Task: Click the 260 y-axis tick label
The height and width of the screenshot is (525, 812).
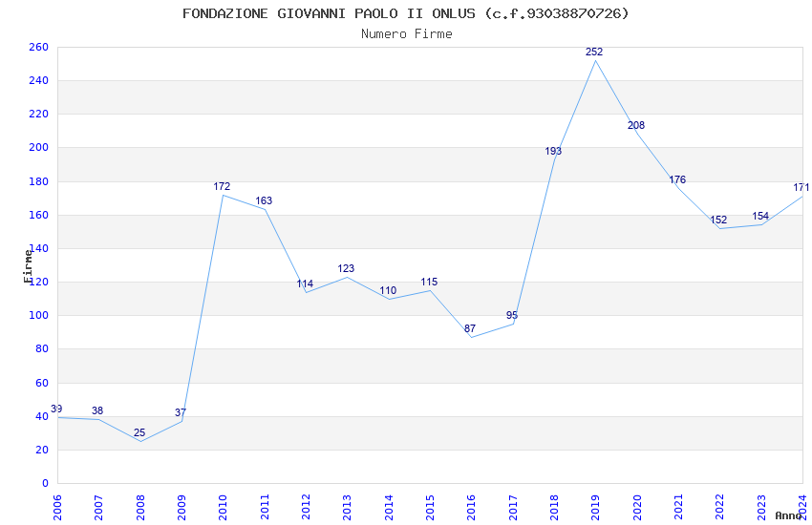Action: pos(38,47)
